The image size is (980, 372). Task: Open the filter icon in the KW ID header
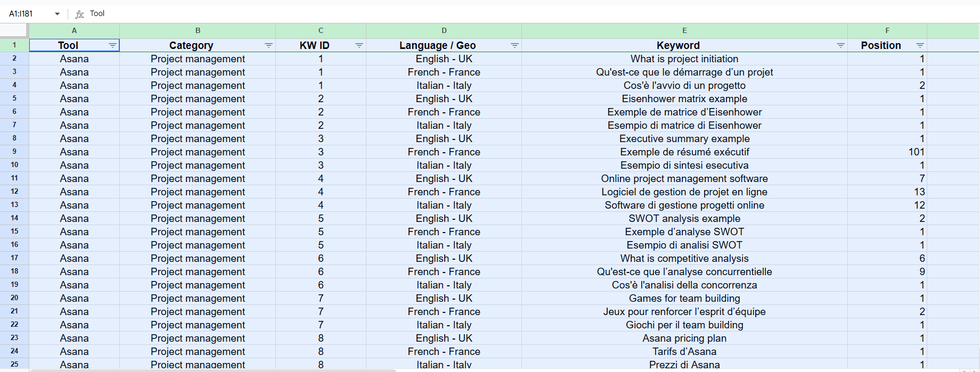pyautogui.click(x=359, y=46)
